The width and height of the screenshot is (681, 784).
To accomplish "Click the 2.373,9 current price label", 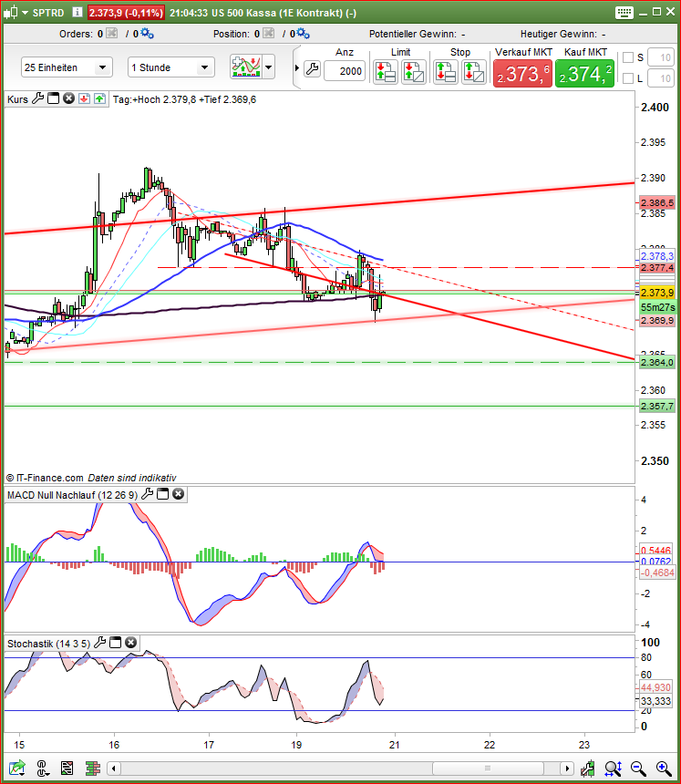I will (657, 293).
